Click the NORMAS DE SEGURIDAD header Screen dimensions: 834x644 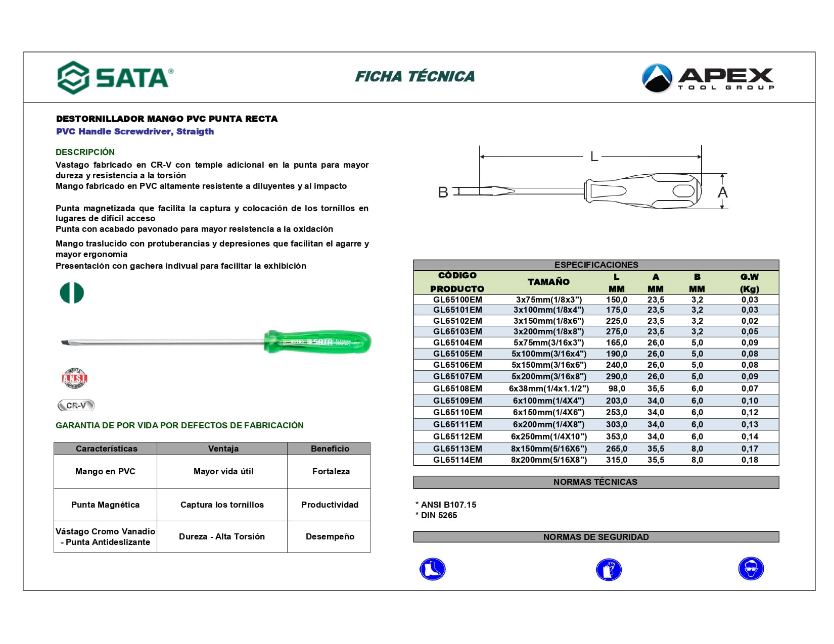(596, 537)
